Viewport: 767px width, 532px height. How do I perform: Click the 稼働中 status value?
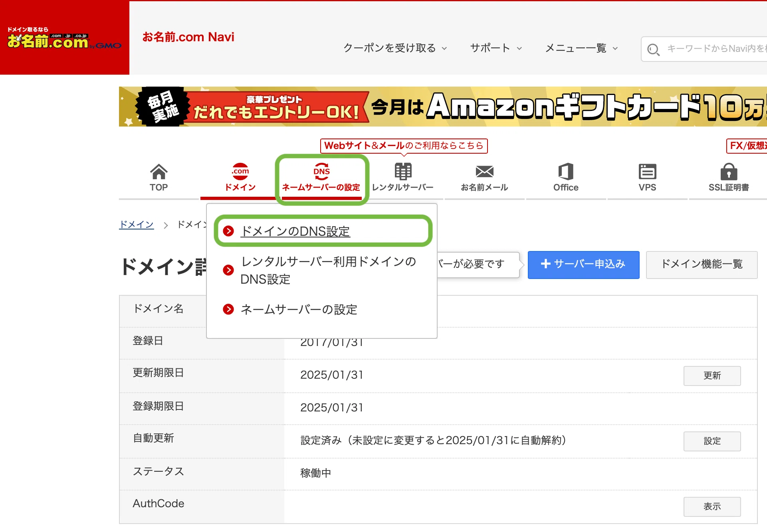[315, 473]
